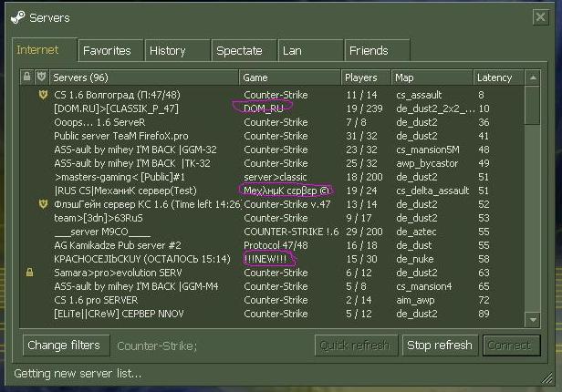Open the Favorites tab

click(x=110, y=50)
